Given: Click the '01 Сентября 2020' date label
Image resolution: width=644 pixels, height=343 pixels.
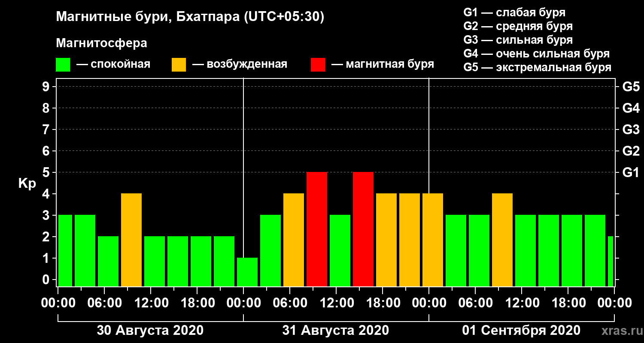Looking at the screenshot, I should point(521,331).
